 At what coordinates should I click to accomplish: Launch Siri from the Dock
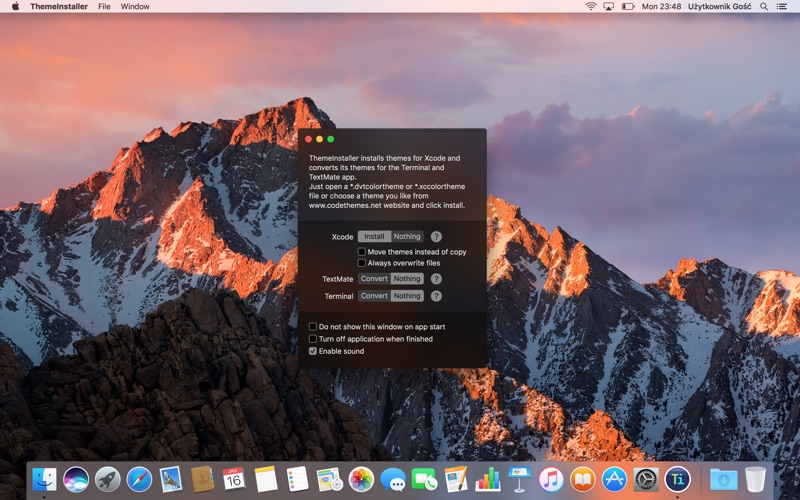[76, 480]
